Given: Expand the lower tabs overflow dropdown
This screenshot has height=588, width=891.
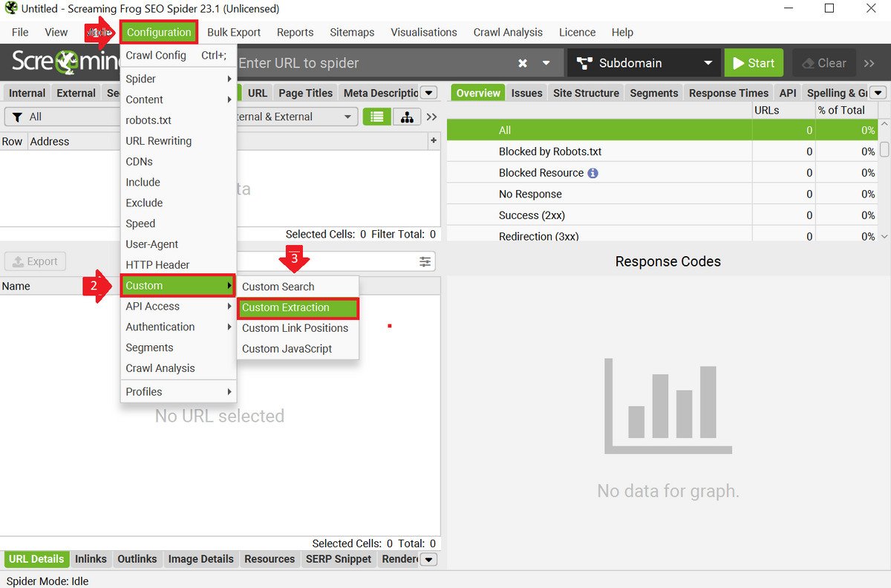Looking at the screenshot, I should pos(428,559).
